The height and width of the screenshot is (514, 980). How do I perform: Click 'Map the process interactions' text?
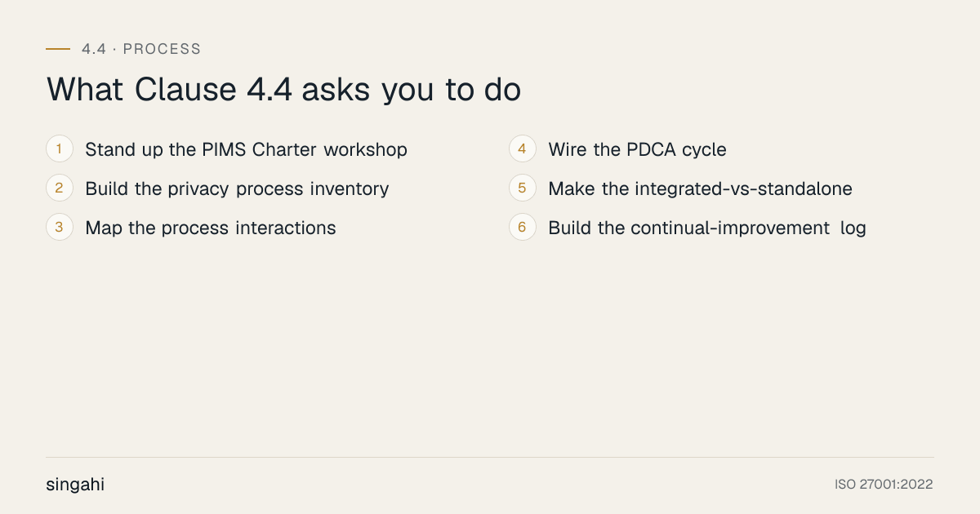[x=211, y=228]
